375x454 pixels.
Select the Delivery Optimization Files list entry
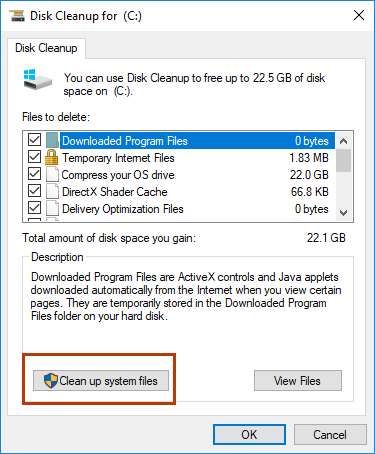195,209
